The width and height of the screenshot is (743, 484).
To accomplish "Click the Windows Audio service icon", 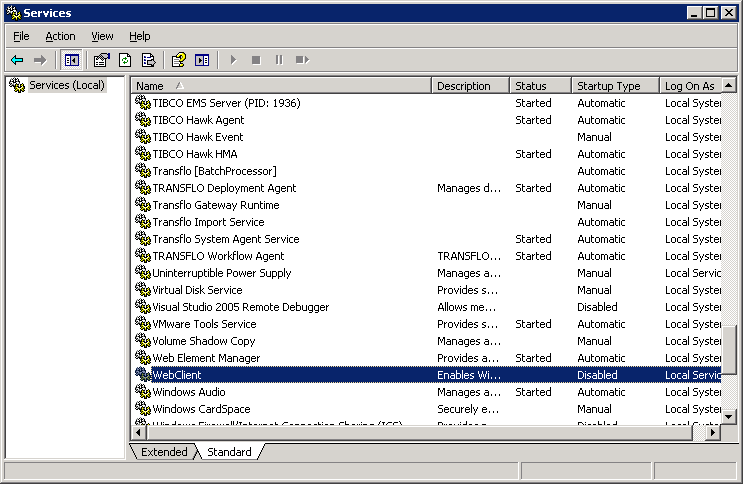I will pyautogui.click(x=143, y=392).
